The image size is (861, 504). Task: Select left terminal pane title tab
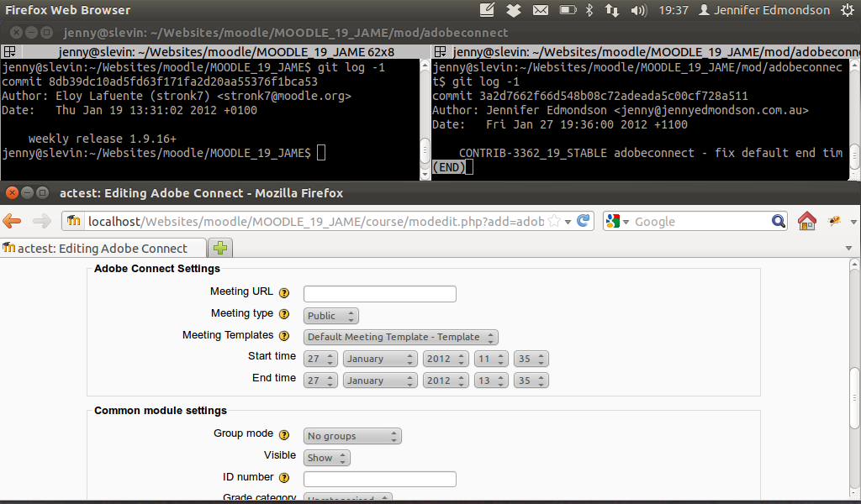click(225, 52)
